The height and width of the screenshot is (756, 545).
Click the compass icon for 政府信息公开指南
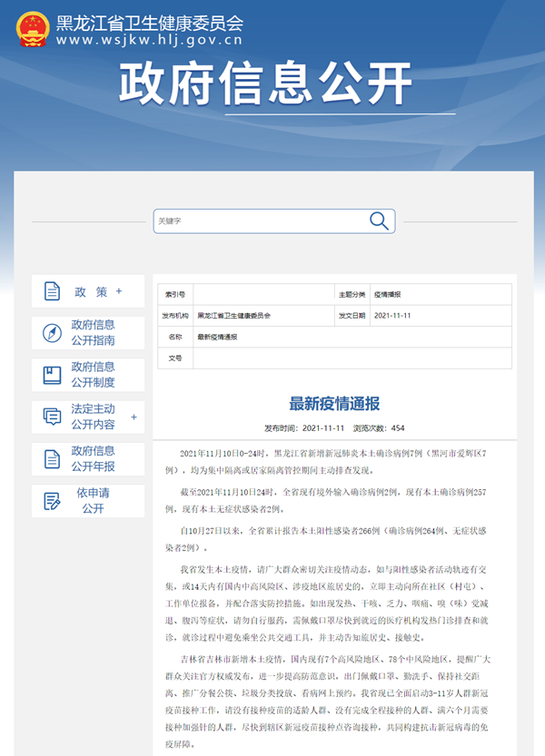pos(52,333)
